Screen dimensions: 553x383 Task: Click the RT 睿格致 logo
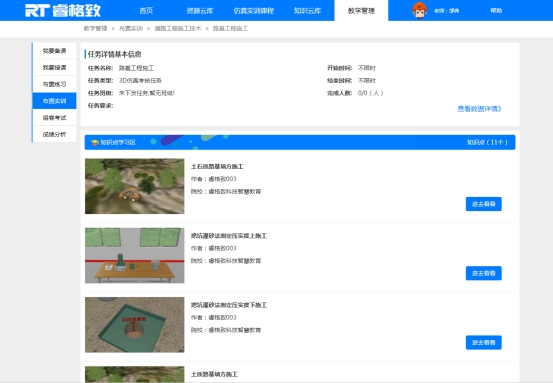point(63,11)
